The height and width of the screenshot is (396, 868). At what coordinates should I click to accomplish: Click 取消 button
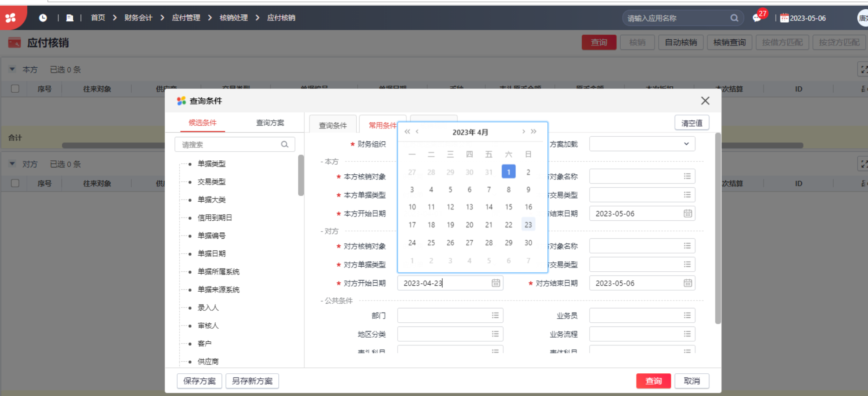(692, 381)
